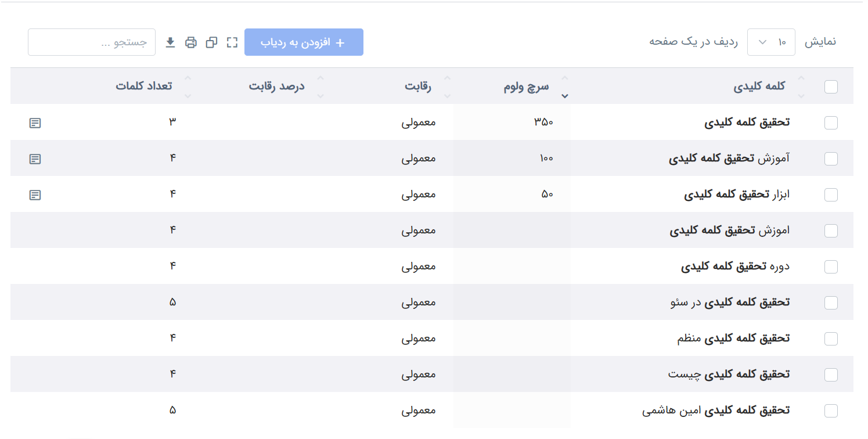Click inside the جستجو search field
Image resolution: width=868 pixels, height=439 pixels.
(91, 42)
